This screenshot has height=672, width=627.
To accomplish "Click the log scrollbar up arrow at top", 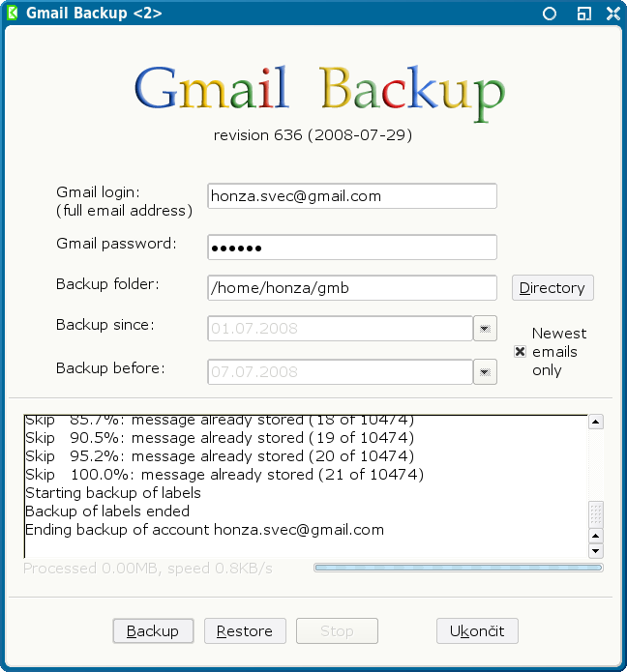I will (x=596, y=422).
